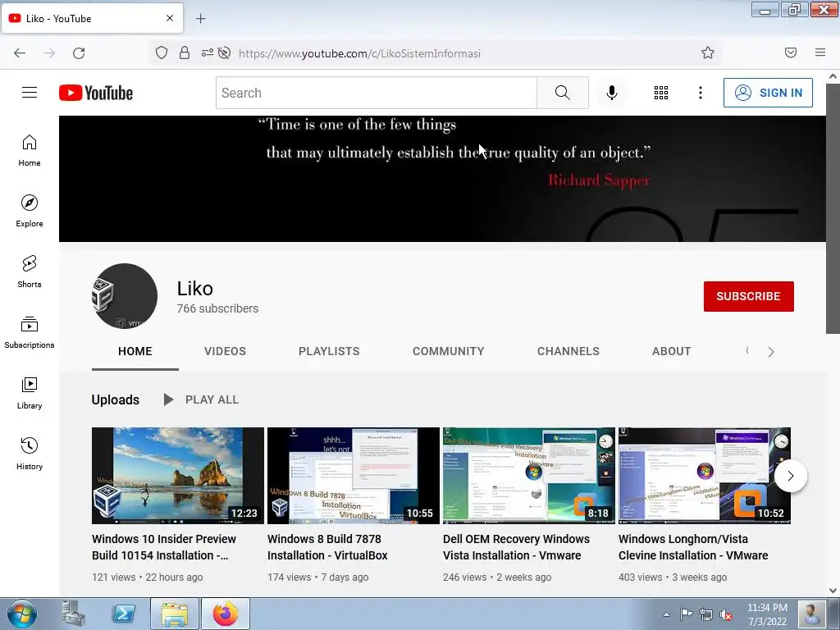Open the Uploads section heading

tap(115, 399)
